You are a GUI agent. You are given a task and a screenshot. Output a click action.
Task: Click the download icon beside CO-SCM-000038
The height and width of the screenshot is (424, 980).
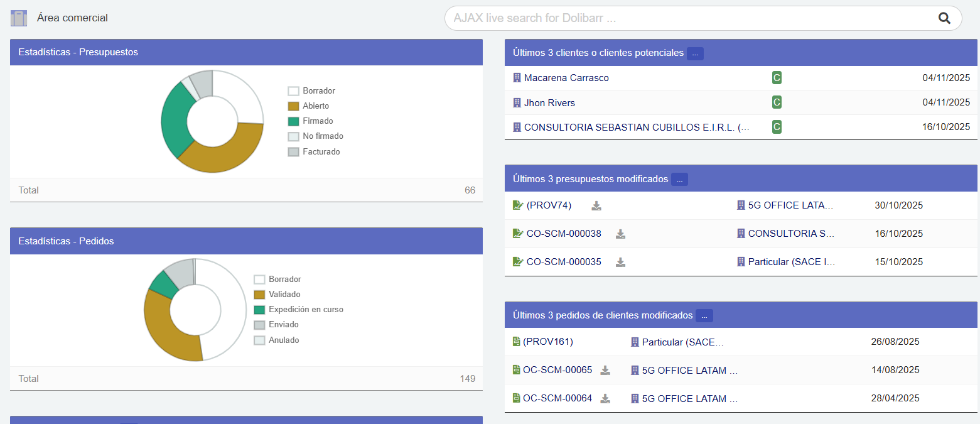tap(620, 233)
